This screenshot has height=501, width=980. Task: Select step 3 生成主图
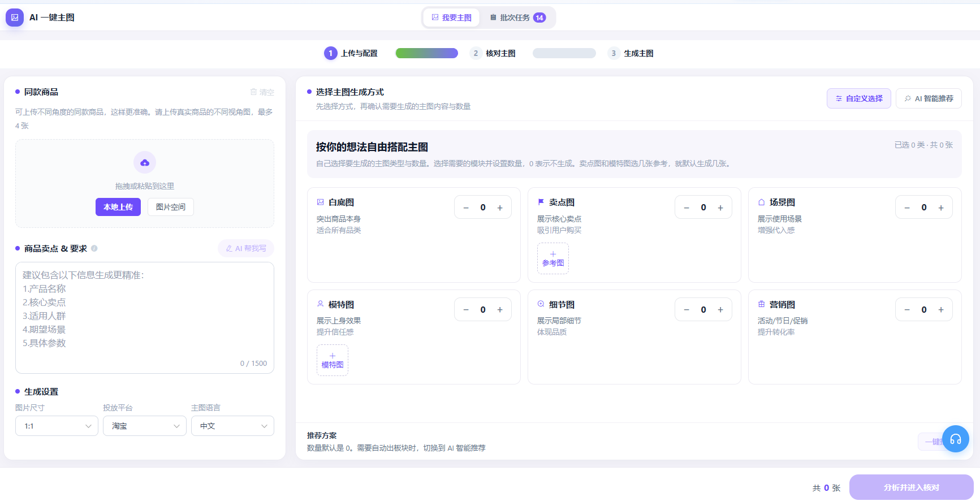pos(631,53)
